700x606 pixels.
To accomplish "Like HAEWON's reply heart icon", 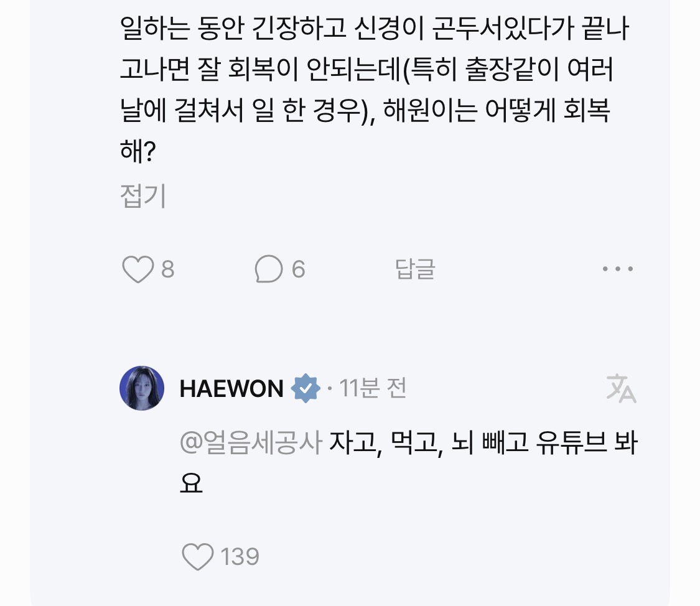I will click(198, 556).
